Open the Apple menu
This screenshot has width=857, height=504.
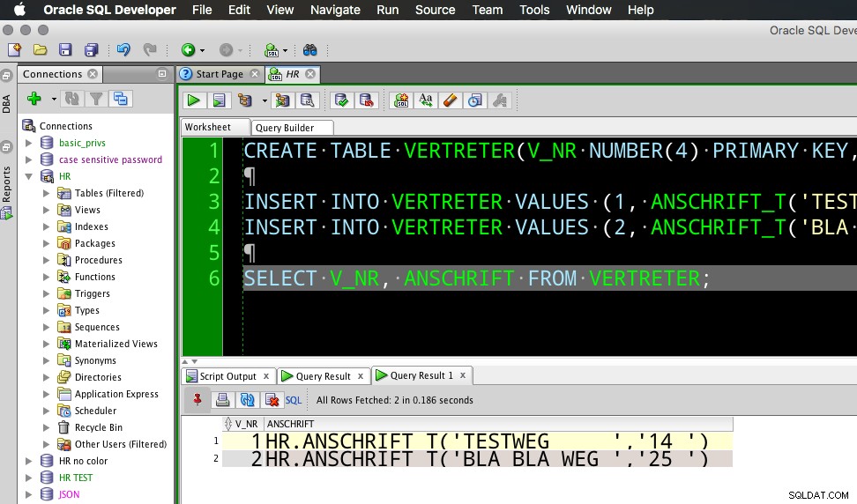click(x=19, y=10)
